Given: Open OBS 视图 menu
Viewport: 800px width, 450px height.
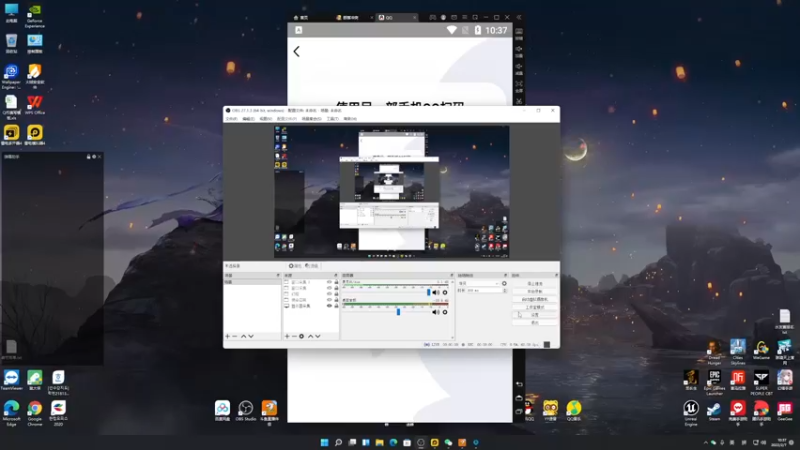Looking at the screenshot, I should point(265,119).
